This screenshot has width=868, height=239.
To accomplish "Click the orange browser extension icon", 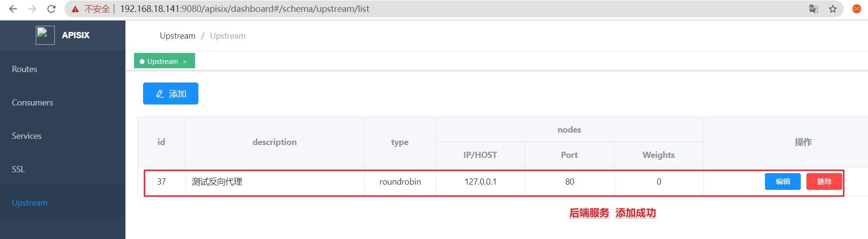I will point(857,9).
